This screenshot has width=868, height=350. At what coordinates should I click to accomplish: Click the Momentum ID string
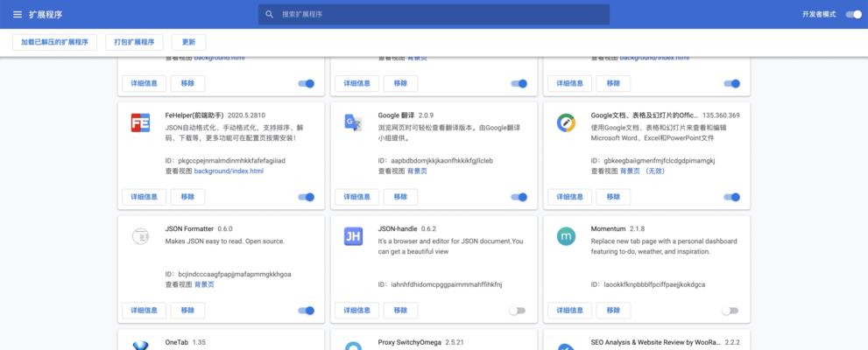coord(654,284)
